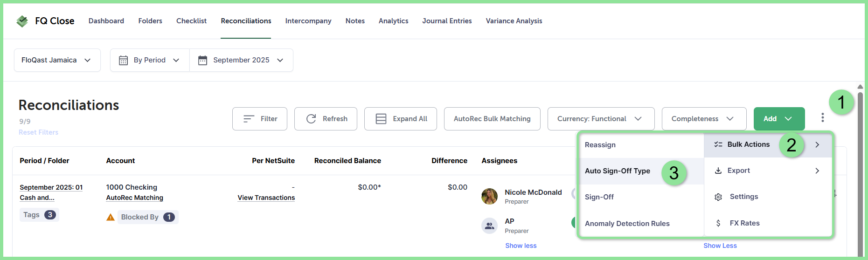868x260 pixels.
Task: Choose Auto Sign-Off Type menu item
Action: (x=641, y=171)
